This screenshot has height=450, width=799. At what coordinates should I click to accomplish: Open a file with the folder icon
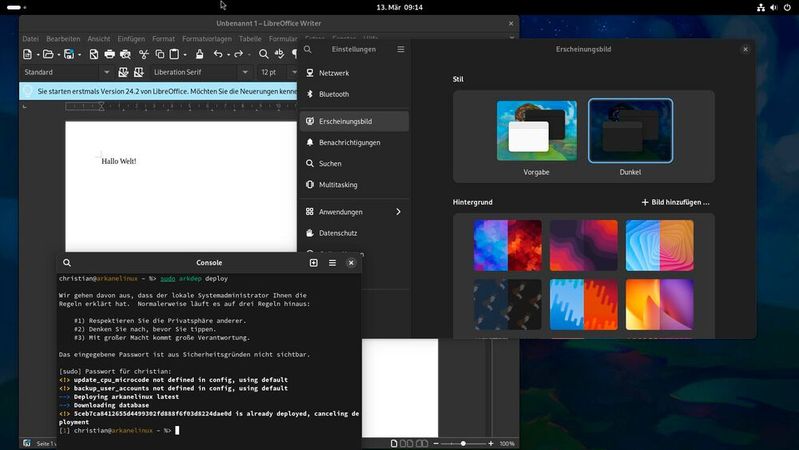click(x=48, y=54)
